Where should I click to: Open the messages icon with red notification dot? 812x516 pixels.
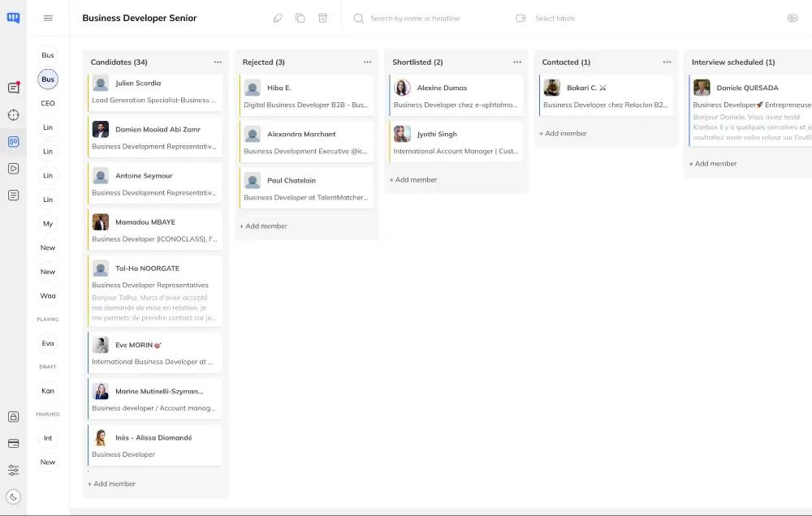(x=14, y=88)
